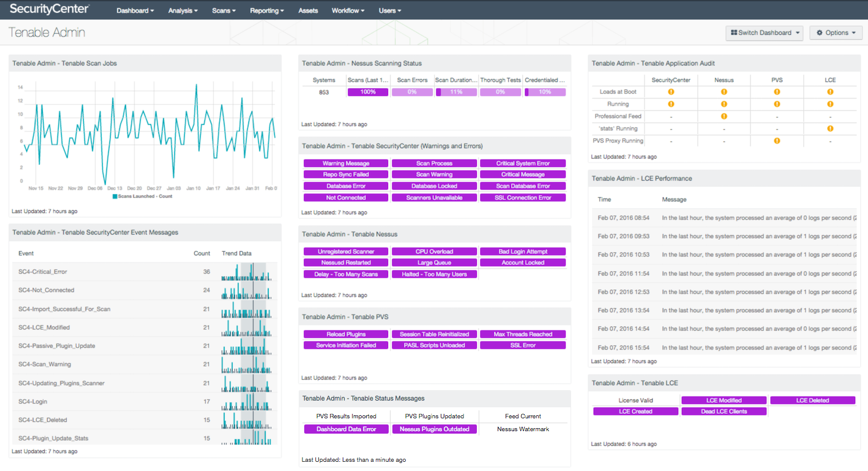
Task: Click PVS Proxy Running warning icon
Action: [x=777, y=141]
